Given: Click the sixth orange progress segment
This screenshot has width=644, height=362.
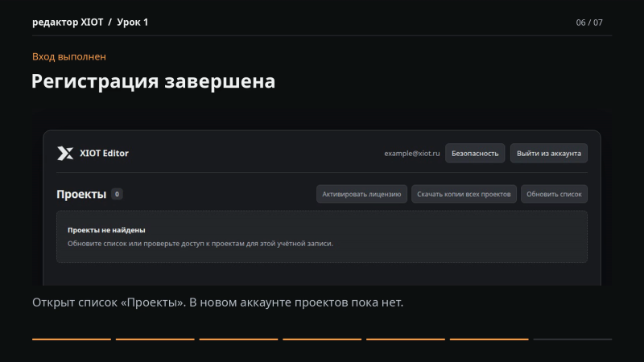Looking at the screenshot, I should click(x=489, y=339).
